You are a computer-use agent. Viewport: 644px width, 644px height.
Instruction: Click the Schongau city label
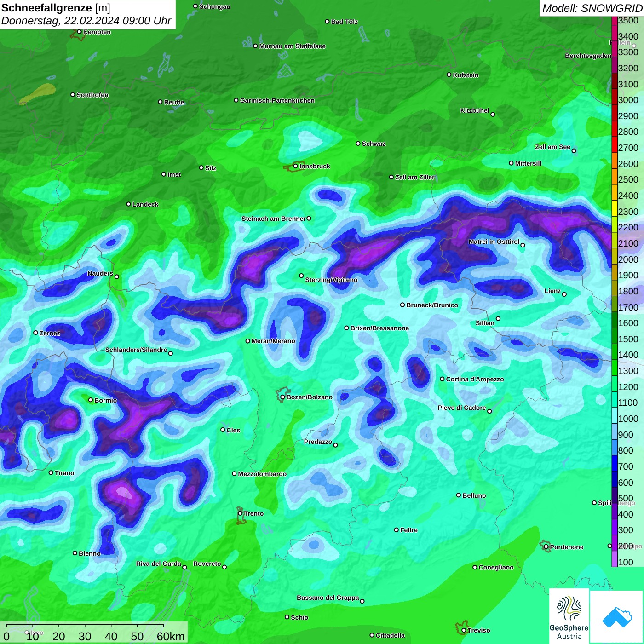pos(215,6)
